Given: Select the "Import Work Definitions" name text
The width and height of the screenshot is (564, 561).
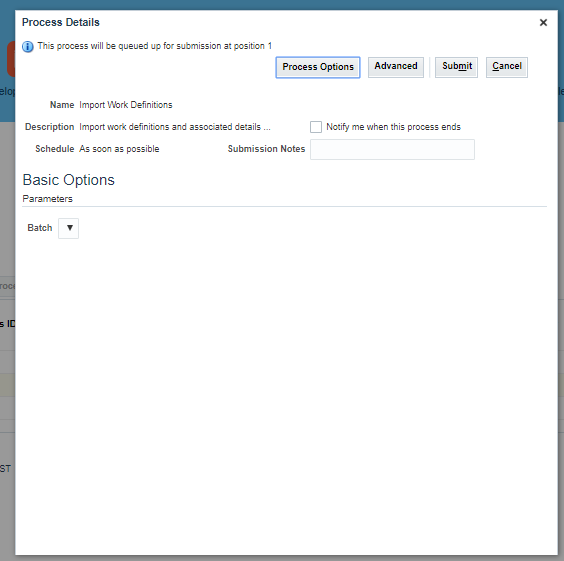Looking at the screenshot, I should click(126, 105).
